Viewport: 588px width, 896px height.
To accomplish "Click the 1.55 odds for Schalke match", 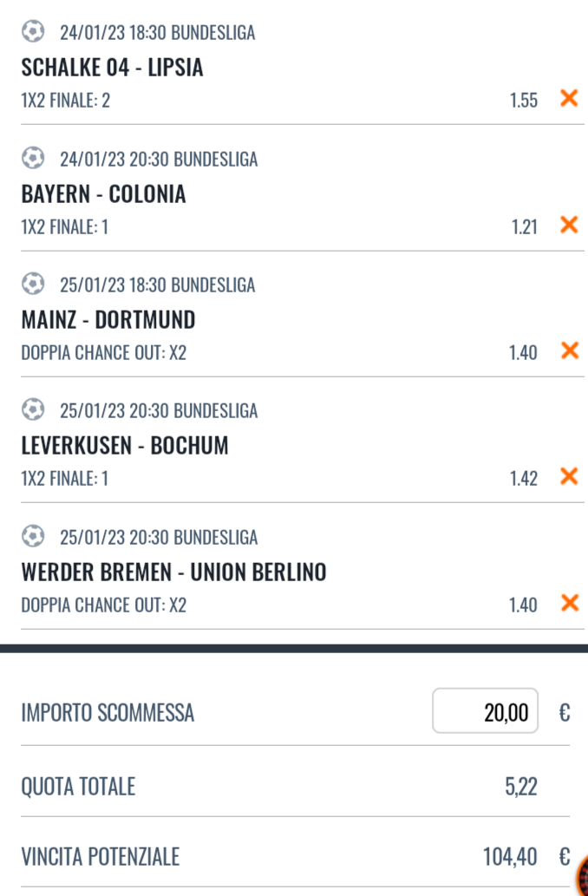I will pos(523,100).
